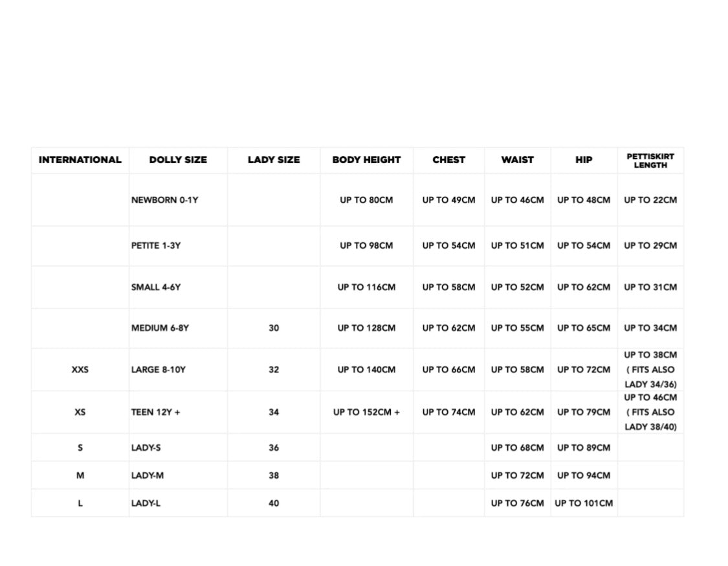
Task: Click the BODY HEIGHT column header
Action: click(366, 160)
